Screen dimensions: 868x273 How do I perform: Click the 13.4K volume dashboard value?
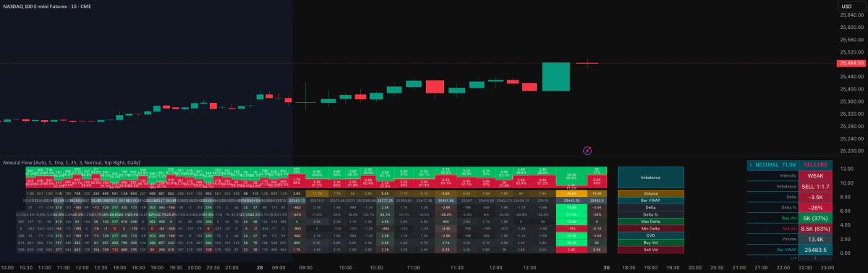click(x=816, y=239)
